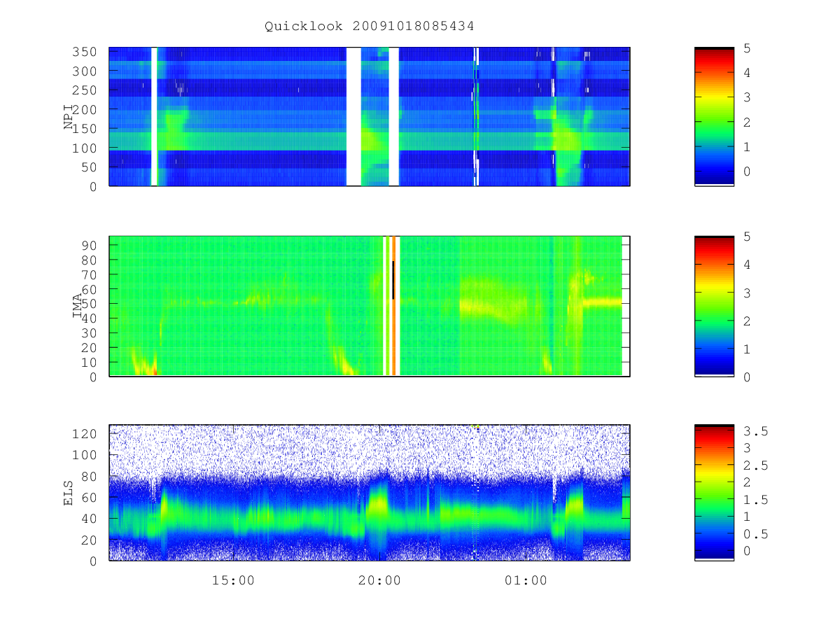Image resolution: width=840 pixels, height=630 pixels.
Task: Click the NPI spectrogram plot area
Action: (370, 116)
